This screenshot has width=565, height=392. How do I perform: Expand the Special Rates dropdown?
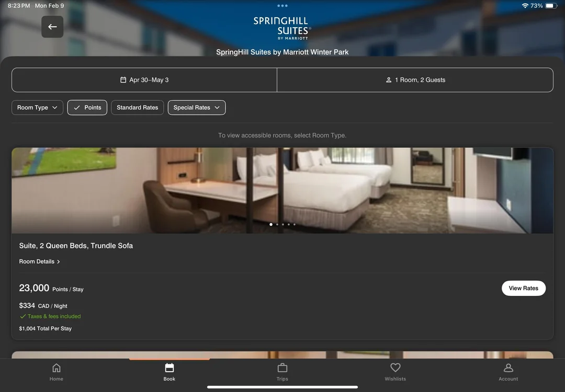pos(197,108)
